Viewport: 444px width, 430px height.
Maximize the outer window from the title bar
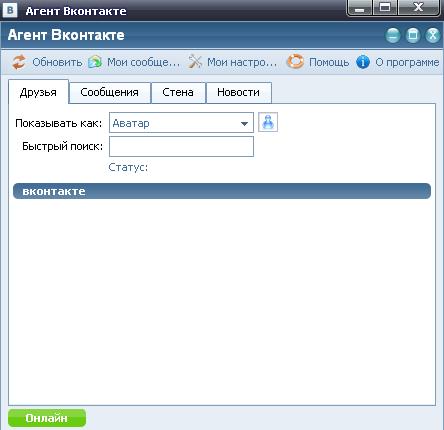(x=385, y=8)
